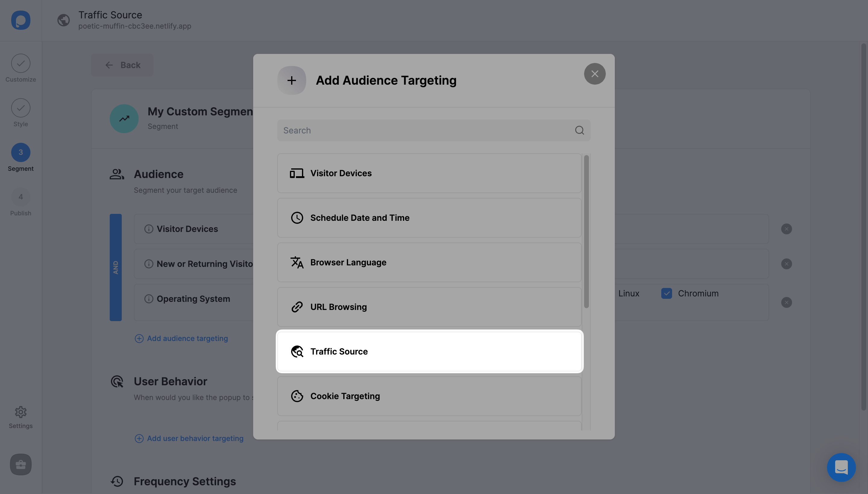This screenshot has height=494, width=868.
Task: Expand the New or Returning Visitor rule
Action: click(x=204, y=264)
